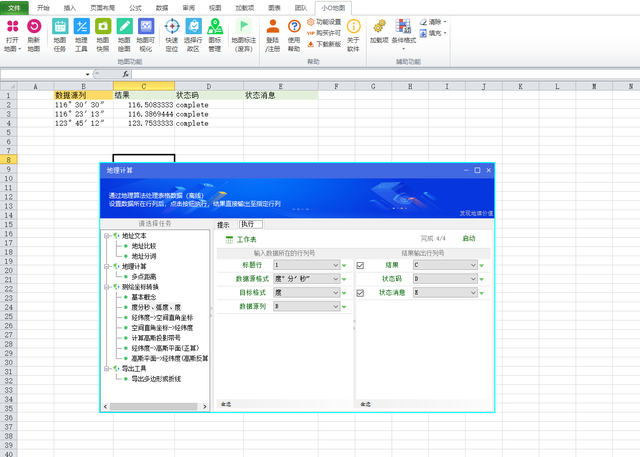
Task: Select the 计算高斯投影带号 tree item
Action: point(156,338)
